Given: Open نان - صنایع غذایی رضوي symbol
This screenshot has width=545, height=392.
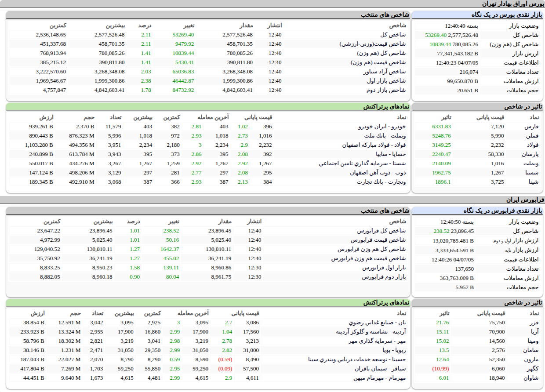Looking at the screenshot, I should [x=377, y=323].
